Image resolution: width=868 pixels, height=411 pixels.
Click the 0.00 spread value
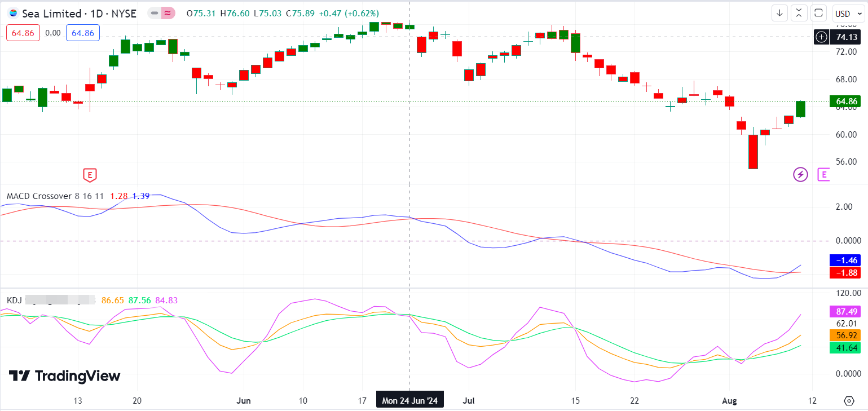[x=53, y=33]
